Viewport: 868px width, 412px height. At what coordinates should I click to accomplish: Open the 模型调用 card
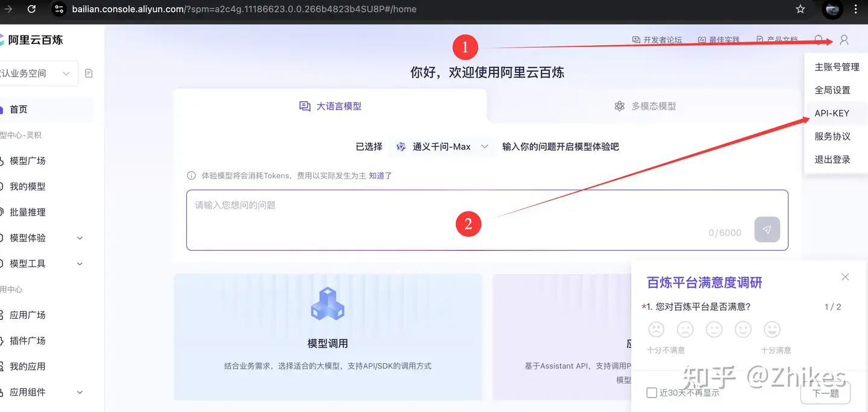pos(327,337)
